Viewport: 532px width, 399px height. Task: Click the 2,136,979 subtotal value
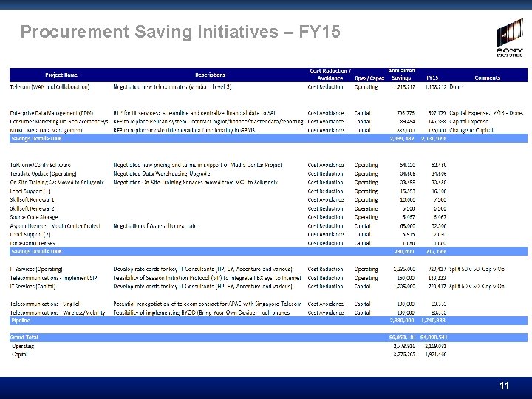(x=433, y=138)
